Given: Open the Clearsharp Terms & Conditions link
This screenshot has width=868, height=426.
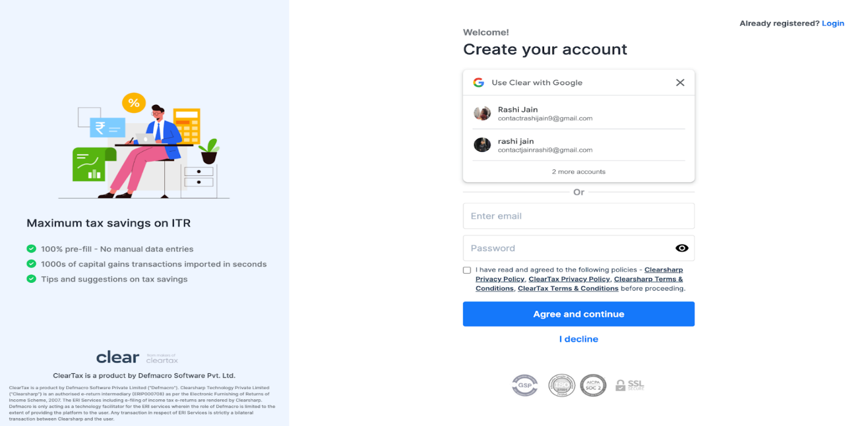Looking at the screenshot, I should pos(648,279).
